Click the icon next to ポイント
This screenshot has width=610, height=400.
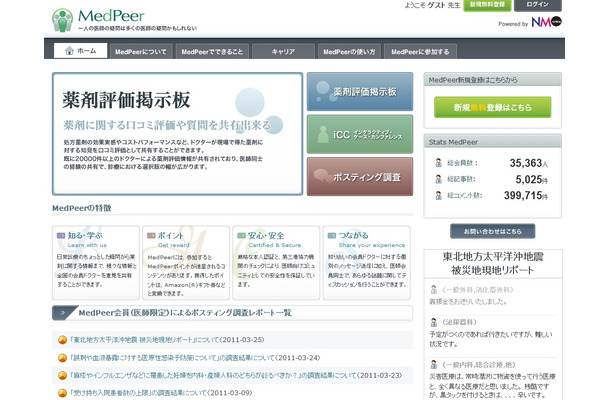click(x=151, y=235)
